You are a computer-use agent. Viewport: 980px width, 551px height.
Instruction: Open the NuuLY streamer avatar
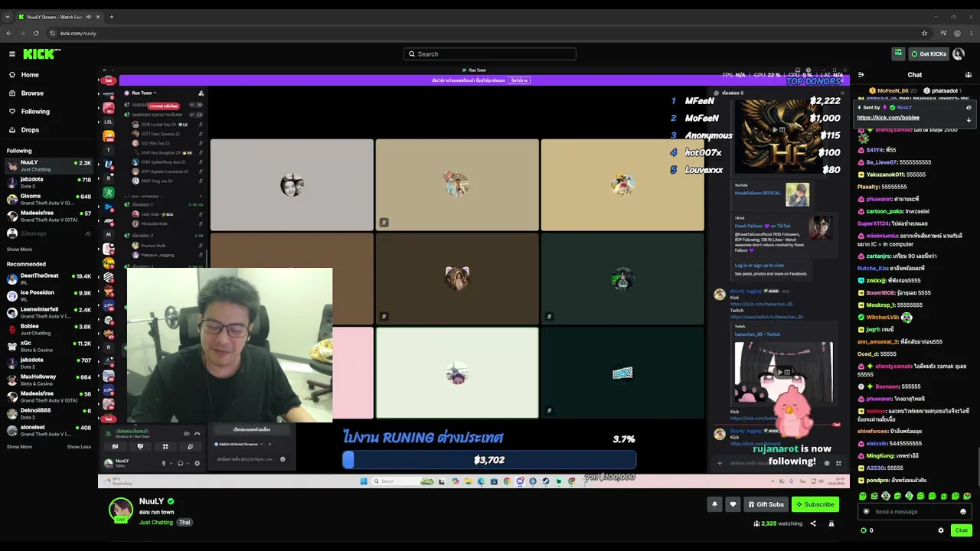tap(120, 510)
